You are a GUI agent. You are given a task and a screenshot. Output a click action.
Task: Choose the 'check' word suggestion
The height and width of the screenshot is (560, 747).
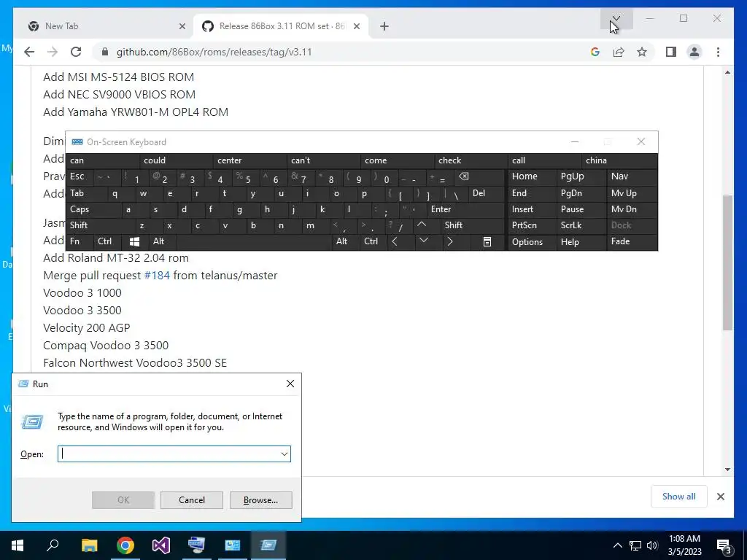(471, 160)
